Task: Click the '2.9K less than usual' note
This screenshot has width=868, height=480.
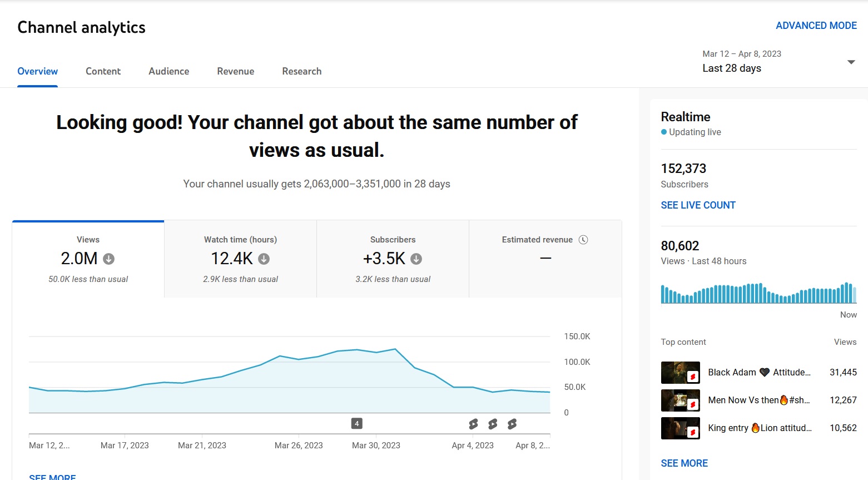Action: click(240, 279)
